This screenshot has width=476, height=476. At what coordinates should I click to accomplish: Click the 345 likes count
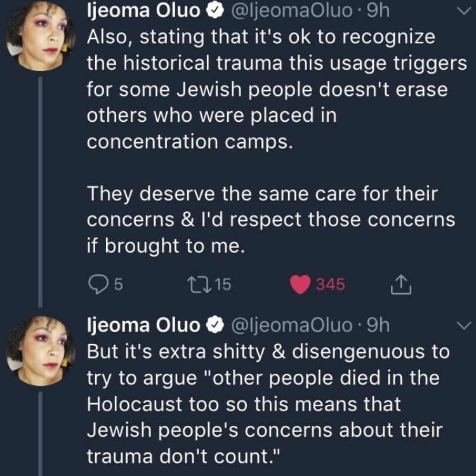coord(331,285)
